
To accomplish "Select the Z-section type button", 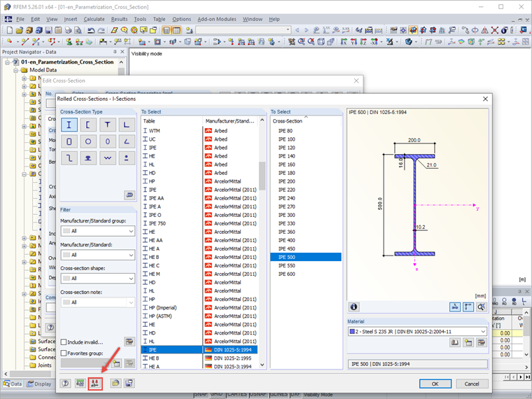I will click(69, 157).
